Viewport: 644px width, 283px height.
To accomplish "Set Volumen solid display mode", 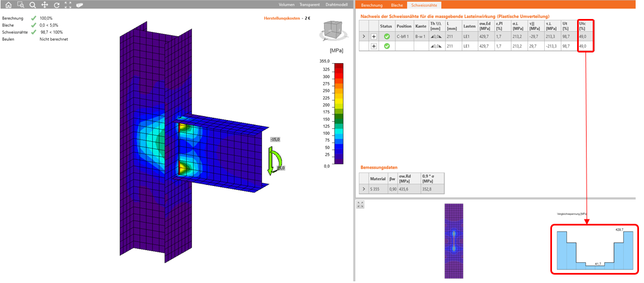I will [x=286, y=5].
